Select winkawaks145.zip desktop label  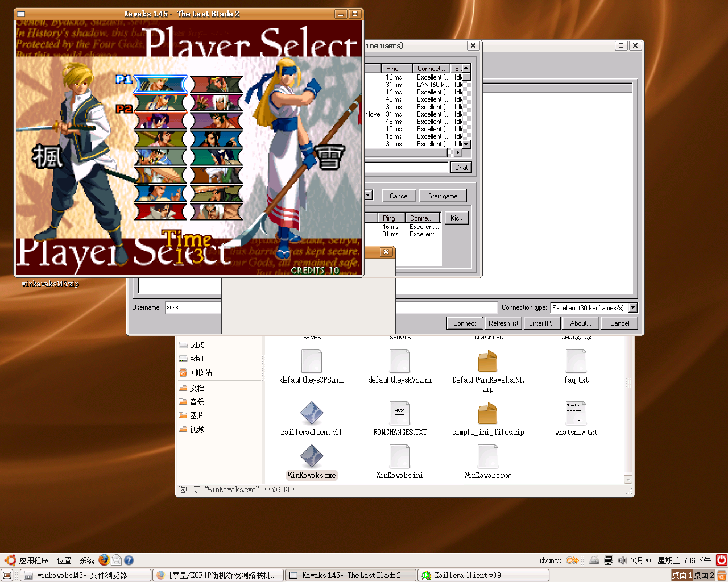[x=50, y=284]
